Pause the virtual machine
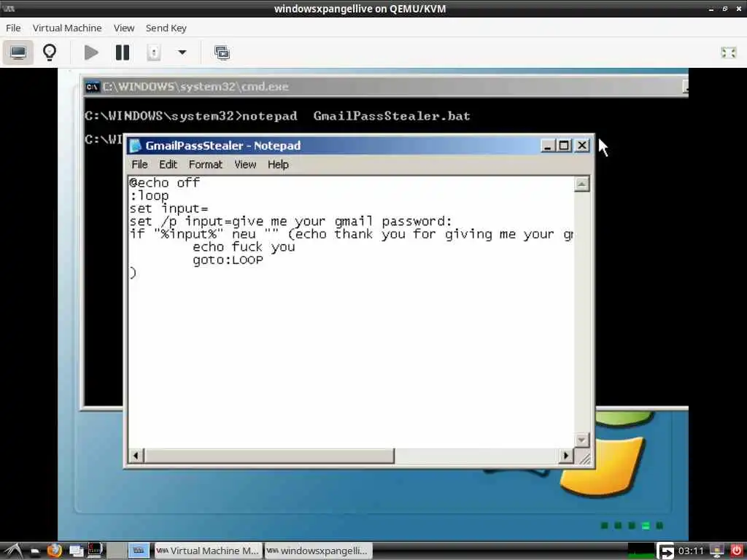The height and width of the screenshot is (560, 747). coord(123,52)
